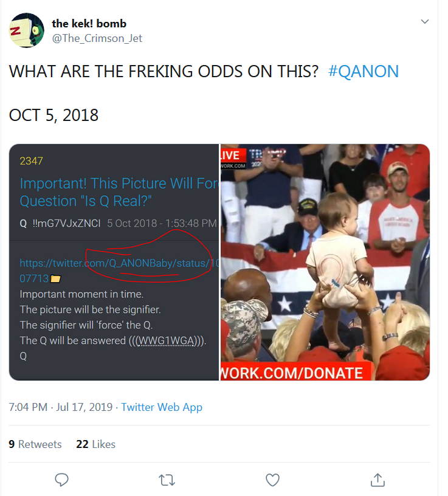The width and height of the screenshot is (448, 496).
Task: View the 9 Retweets list
Action: coord(35,444)
